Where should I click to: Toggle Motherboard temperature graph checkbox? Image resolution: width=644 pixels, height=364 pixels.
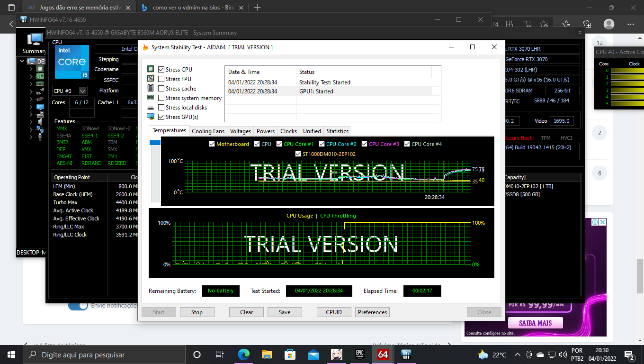click(x=212, y=144)
